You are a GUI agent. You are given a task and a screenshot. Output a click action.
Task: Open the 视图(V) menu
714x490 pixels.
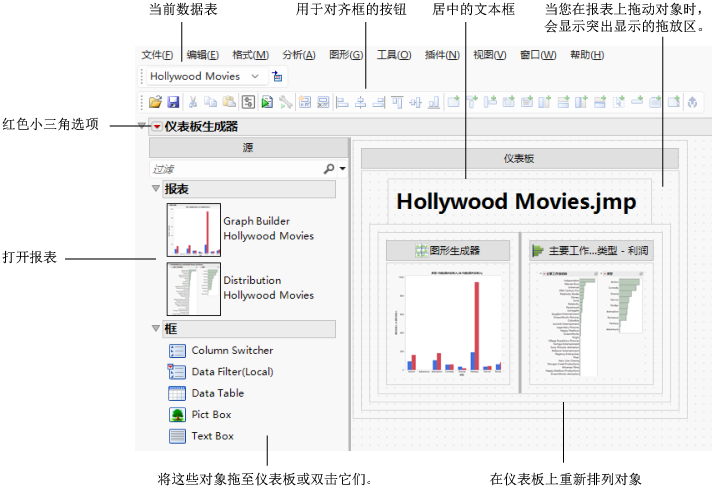click(490, 55)
